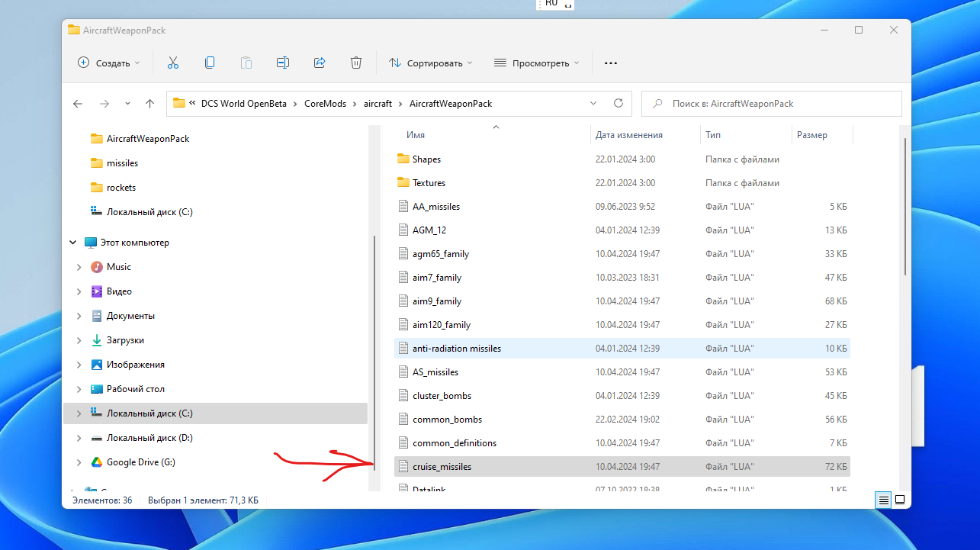This screenshot has height=550, width=980.
Task: Select the aim120_family LUA file
Action: click(622, 325)
